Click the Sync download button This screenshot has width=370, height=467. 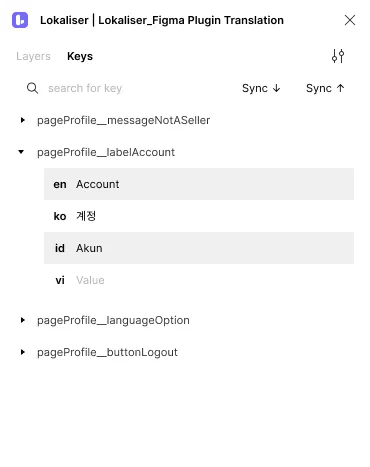pyautogui.click(x=261, y=88)
